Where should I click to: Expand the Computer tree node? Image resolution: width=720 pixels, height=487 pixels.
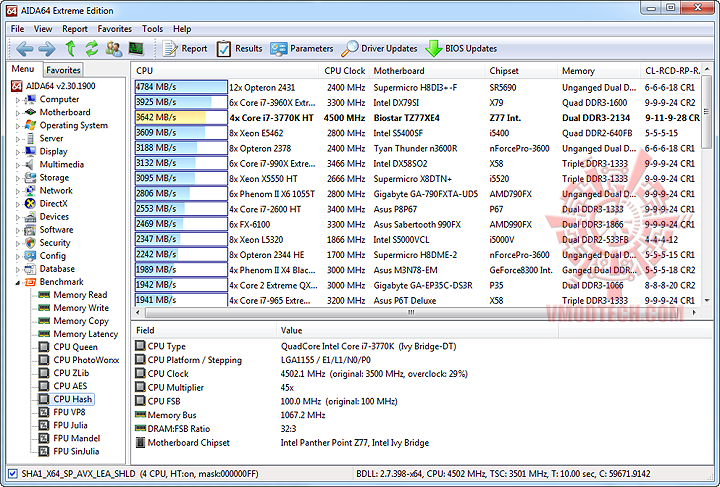click(x=18, y=100)
